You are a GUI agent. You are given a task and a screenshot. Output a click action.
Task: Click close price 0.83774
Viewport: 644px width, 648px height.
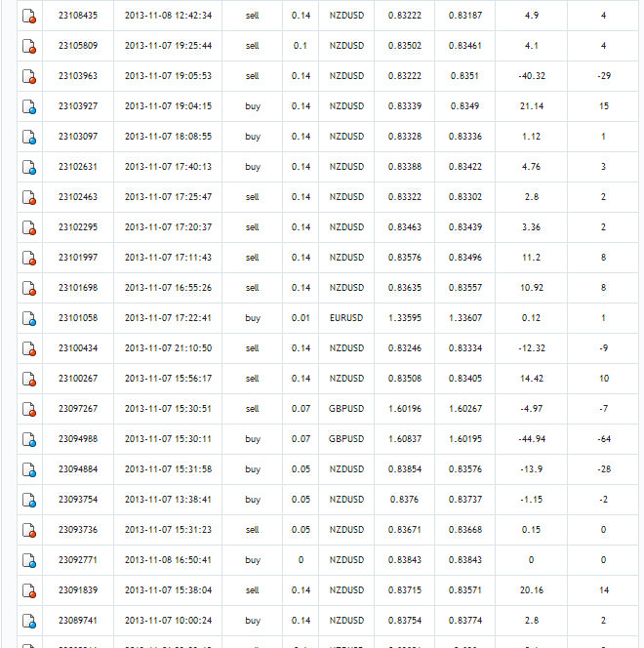click(465, 621)
